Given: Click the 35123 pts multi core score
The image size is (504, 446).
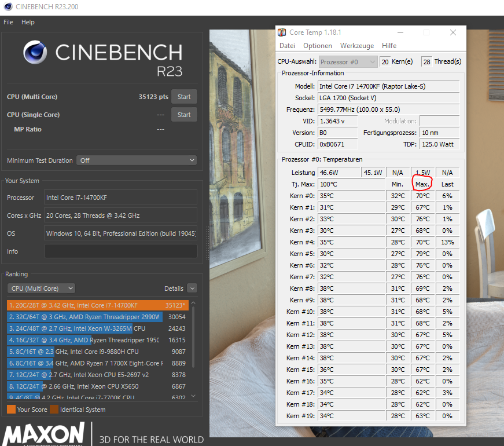Looking at the screenshot, I should coord(153,97).
